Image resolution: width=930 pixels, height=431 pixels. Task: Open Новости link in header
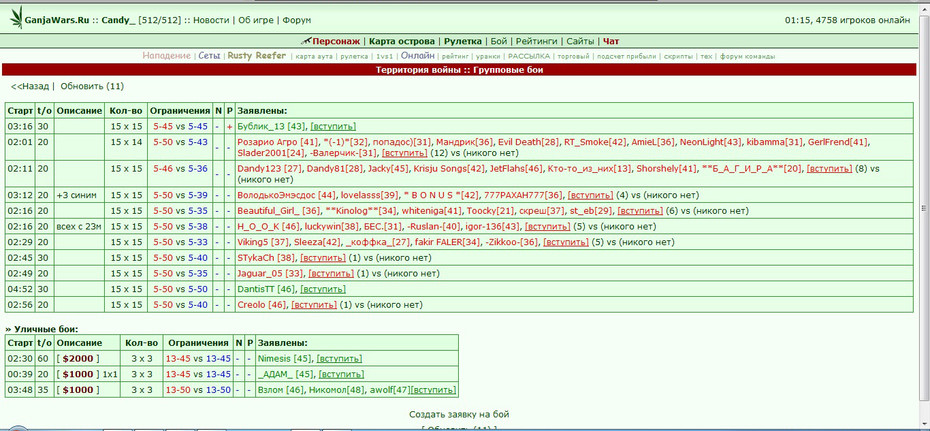(x=211, y=20)
